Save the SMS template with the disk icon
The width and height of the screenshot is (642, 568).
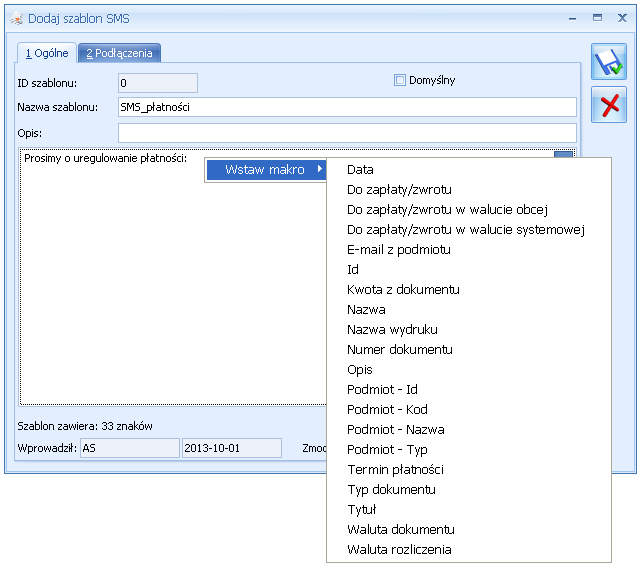608,61
